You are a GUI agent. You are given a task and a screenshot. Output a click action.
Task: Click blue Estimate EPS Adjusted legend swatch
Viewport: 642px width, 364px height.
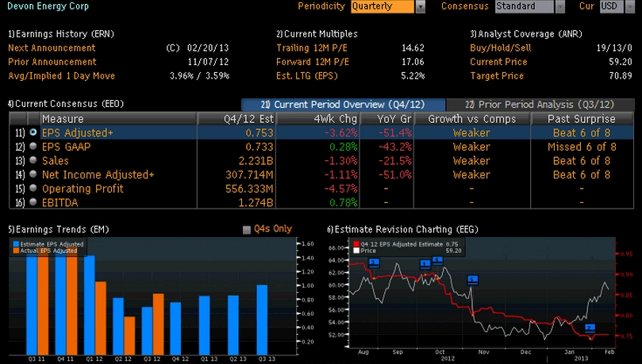(16, 244)
